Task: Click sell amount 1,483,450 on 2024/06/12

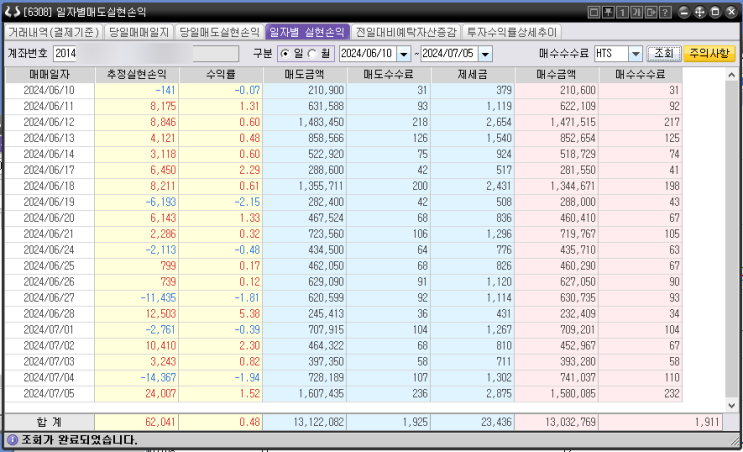Action: click(x=321, y=122)
